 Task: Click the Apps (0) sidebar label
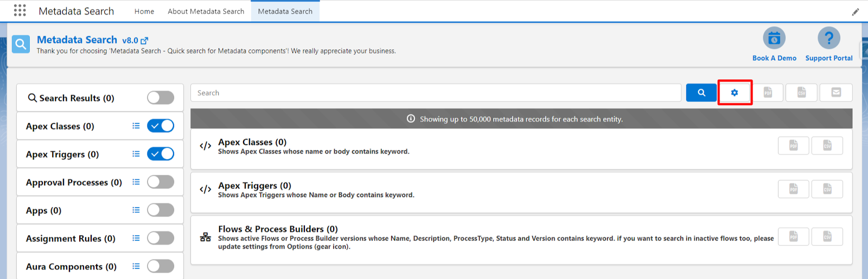(43, 211)
